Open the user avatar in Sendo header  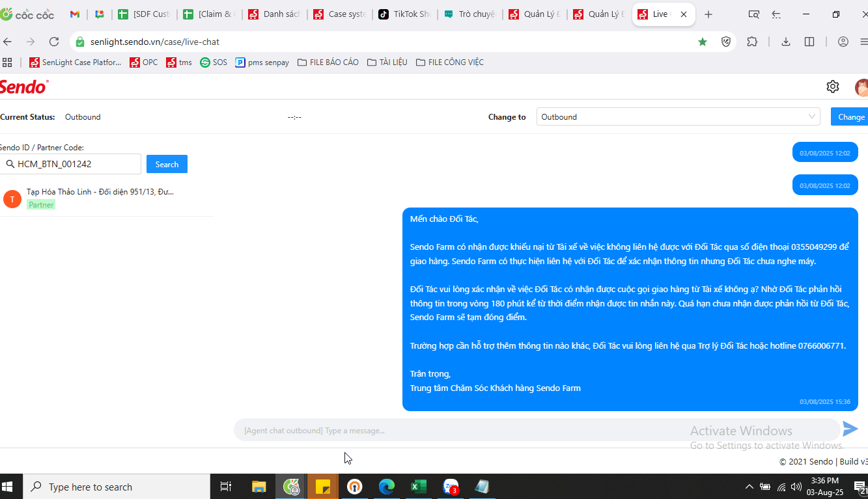[x=861, y=87]
